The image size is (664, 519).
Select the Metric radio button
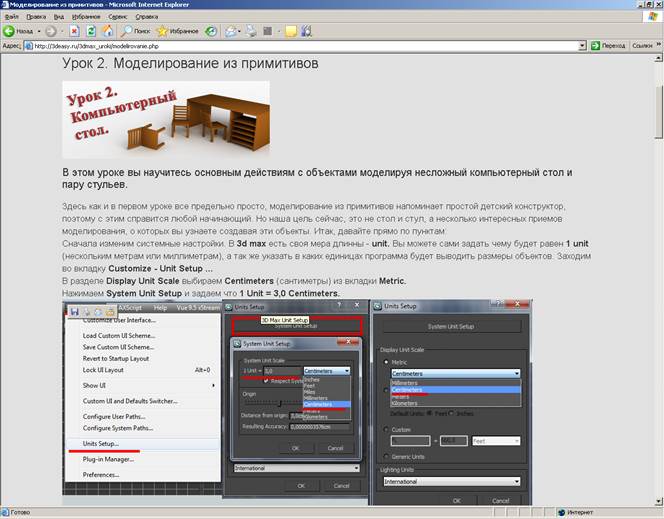point(386,362)
